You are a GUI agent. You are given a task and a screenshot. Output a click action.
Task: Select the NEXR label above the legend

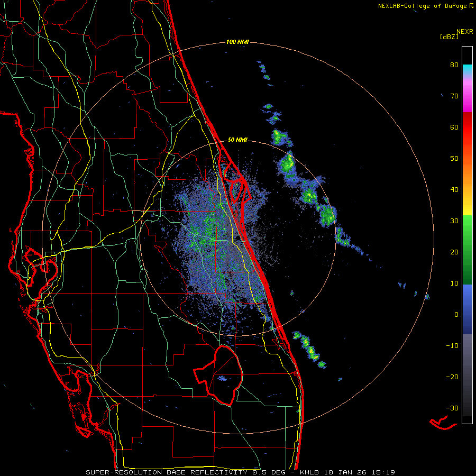pyautogui.click(x=465, y=32)
